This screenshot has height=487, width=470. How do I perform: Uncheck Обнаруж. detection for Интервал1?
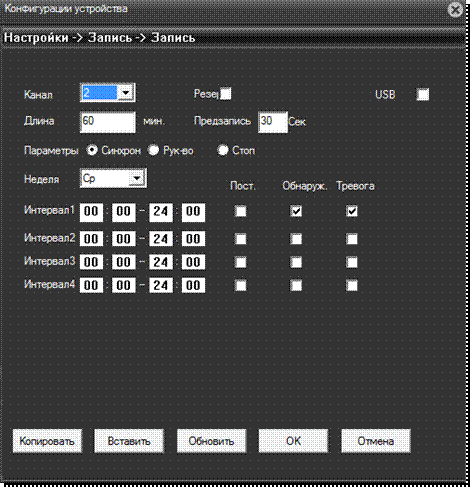pyautogui.click(x=296, y=211)
